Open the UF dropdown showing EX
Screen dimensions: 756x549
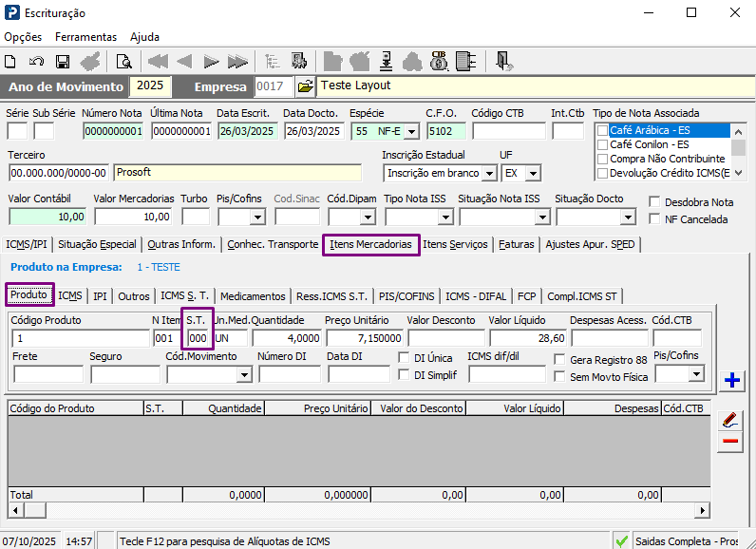(x=533, y=174)
